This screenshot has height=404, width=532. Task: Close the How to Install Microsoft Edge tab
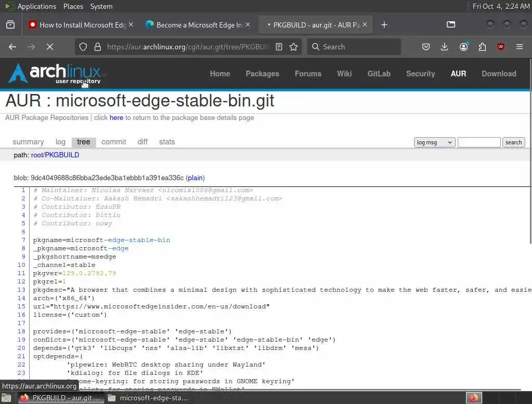(x=131, y=25)
